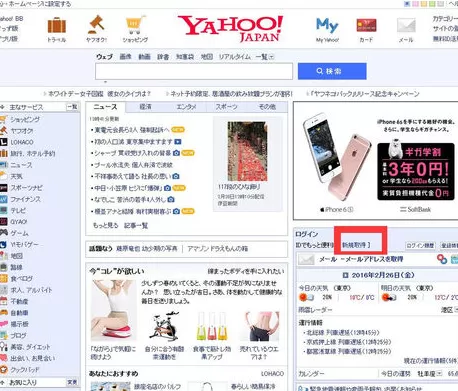
Task: Select the 動画 search tab
Action: click(145, 57)
